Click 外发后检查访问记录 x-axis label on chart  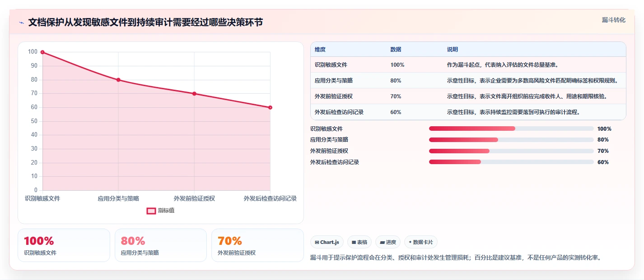[270, 198]
